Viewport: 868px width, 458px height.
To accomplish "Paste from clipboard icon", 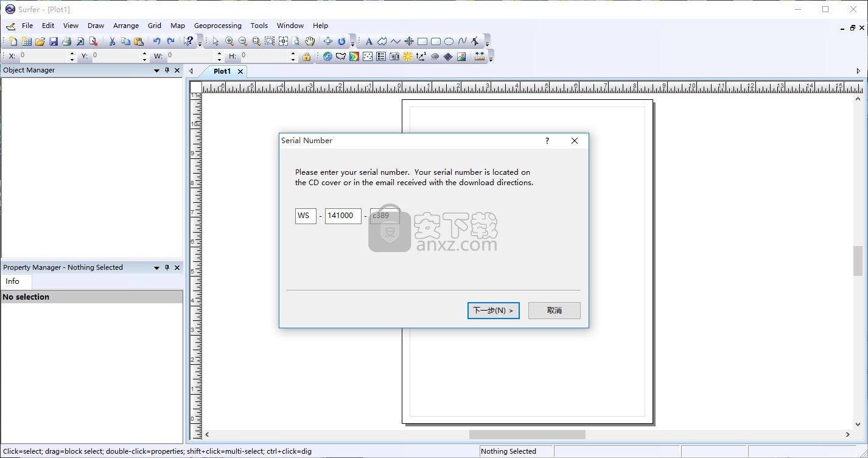I will (x=139, y=41).
